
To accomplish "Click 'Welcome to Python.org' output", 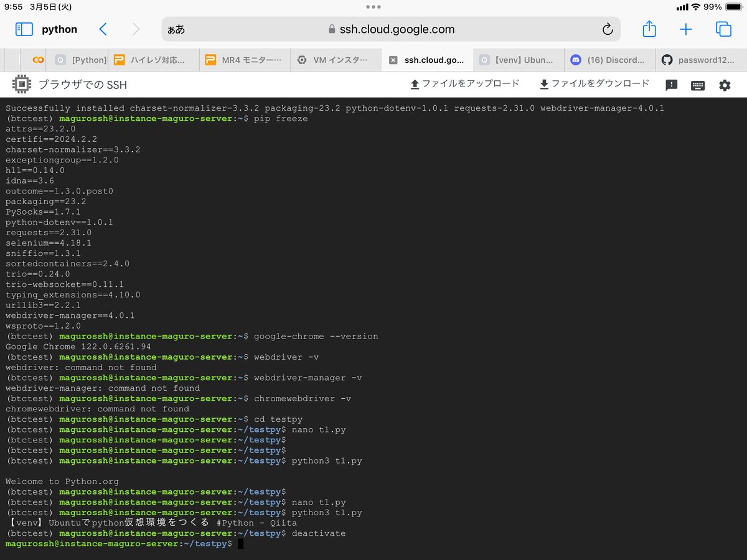I will pyautogui.click(x=62, y=482).
